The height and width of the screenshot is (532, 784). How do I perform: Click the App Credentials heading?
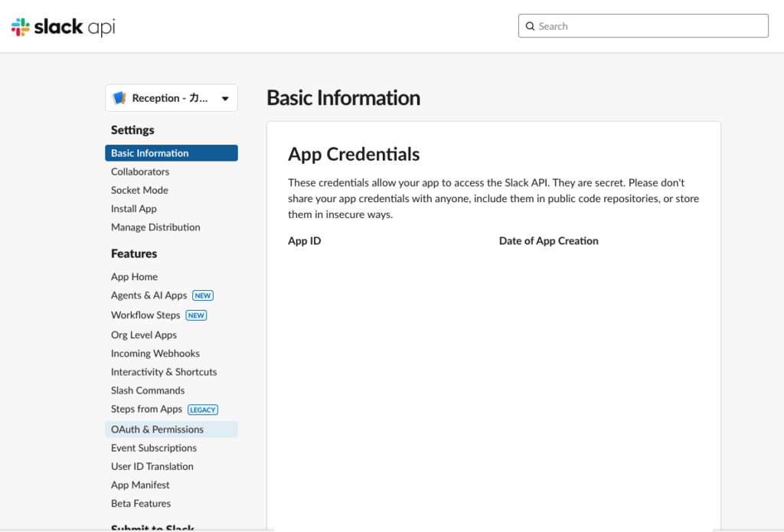click(x=354, y=155)
